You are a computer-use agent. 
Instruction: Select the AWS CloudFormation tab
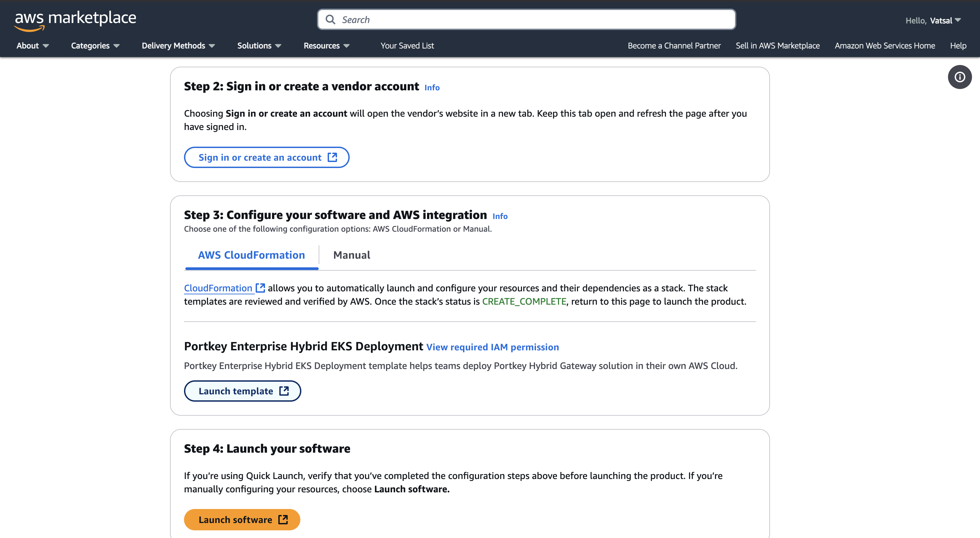point(251,255)
